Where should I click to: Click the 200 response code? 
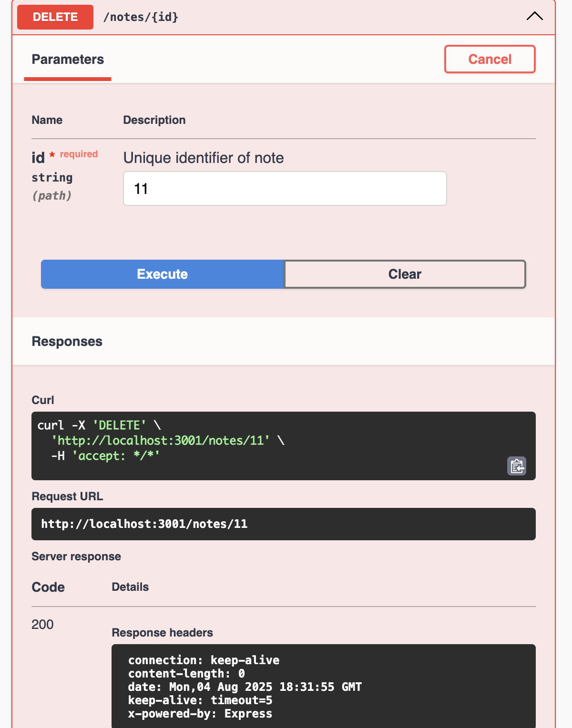(x=42, y=625)
